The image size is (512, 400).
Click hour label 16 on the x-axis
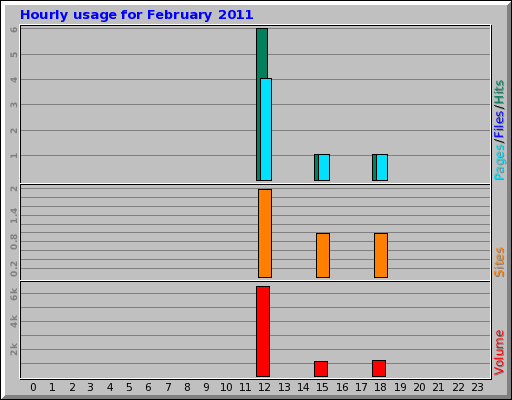[342, 387]
